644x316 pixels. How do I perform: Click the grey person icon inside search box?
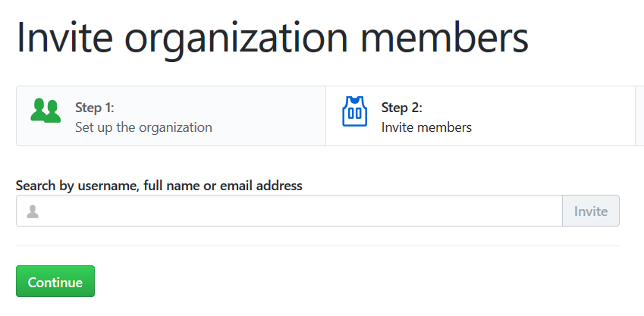click(33, 211)
